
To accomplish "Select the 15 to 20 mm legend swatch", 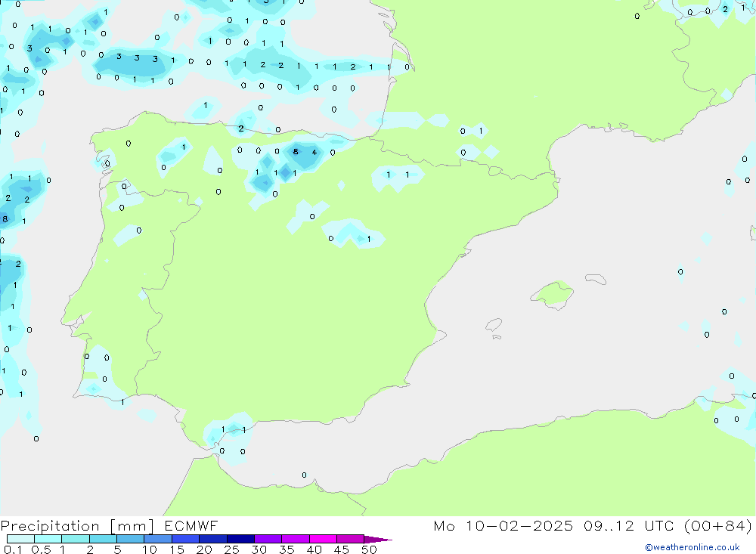I will point(185,539).
